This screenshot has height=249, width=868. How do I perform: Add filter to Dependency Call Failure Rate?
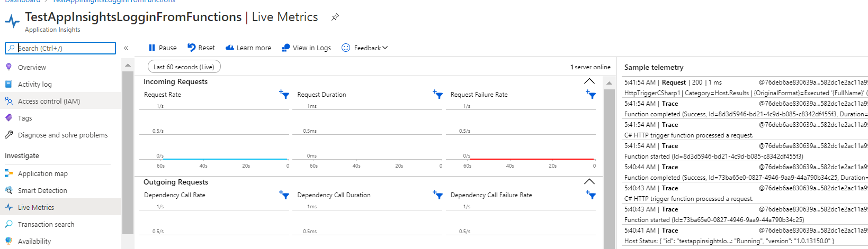[x=590, y=195]
